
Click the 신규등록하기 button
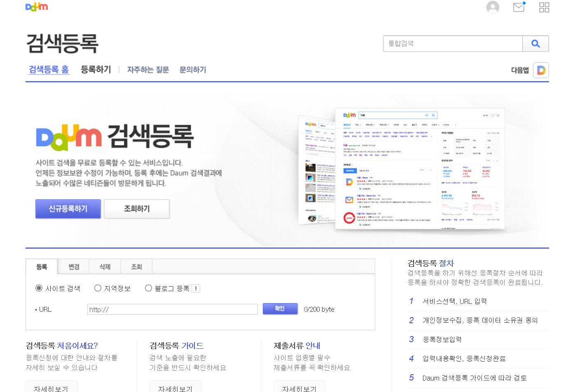68,209
